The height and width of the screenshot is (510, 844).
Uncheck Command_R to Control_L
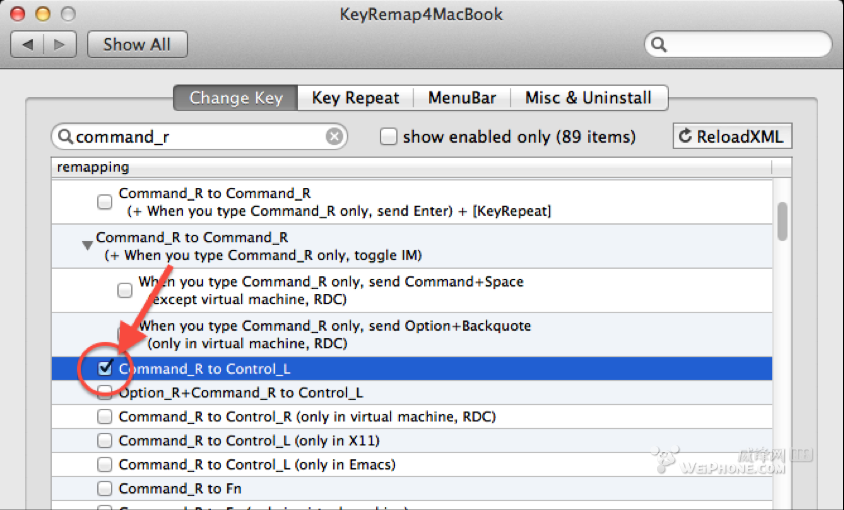[x=104, y=368]
